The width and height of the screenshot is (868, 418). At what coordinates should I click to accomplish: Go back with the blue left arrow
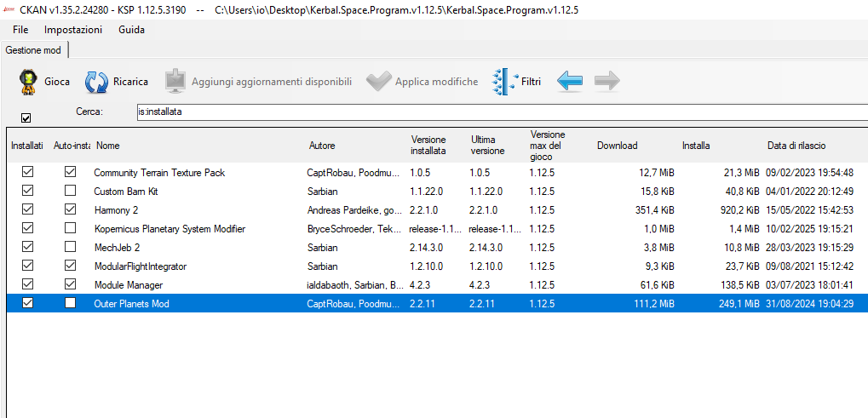570,82
